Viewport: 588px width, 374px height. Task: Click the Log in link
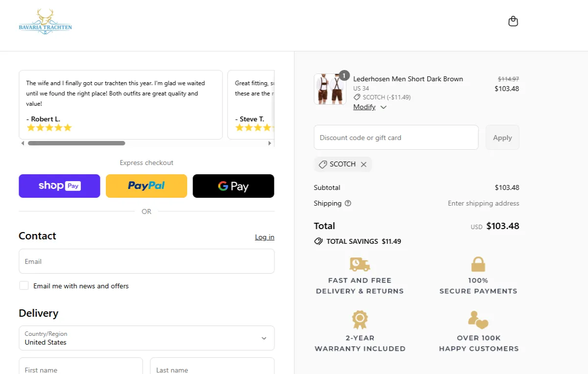tap(265, 237)
